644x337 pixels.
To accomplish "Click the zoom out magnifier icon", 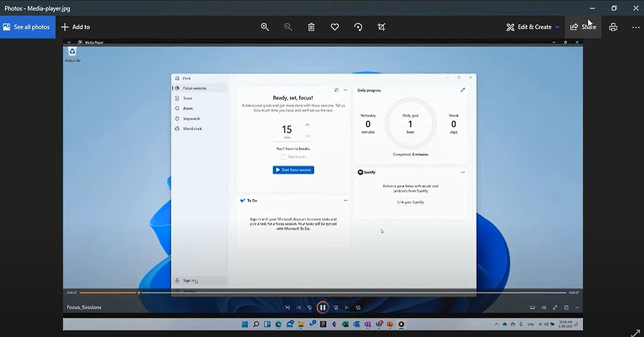I will pos(288,27).
